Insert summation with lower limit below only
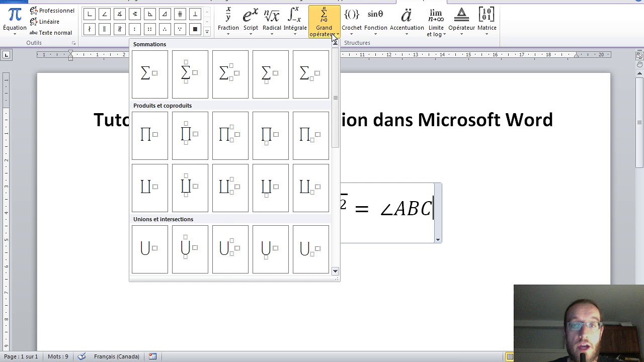The height and width of the screenshot is (362, 644). click(x=271, y=74)
